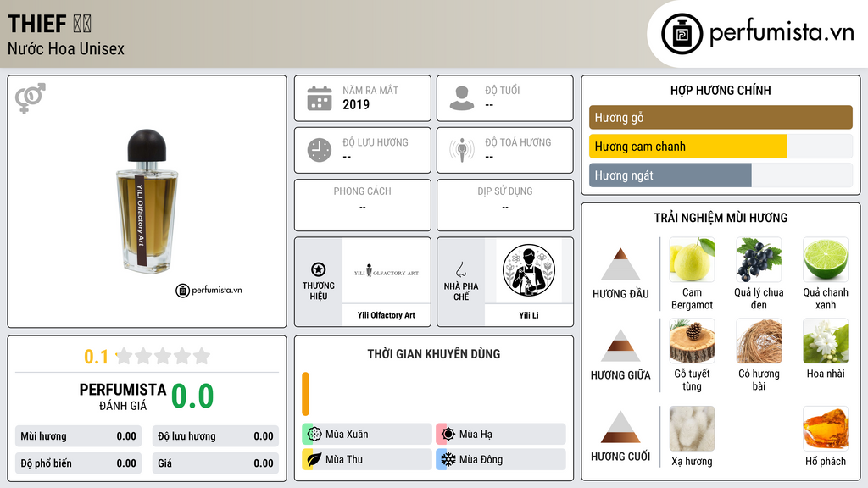Click the sillage icon beside Độ toả hương

[x=462, y=150]
